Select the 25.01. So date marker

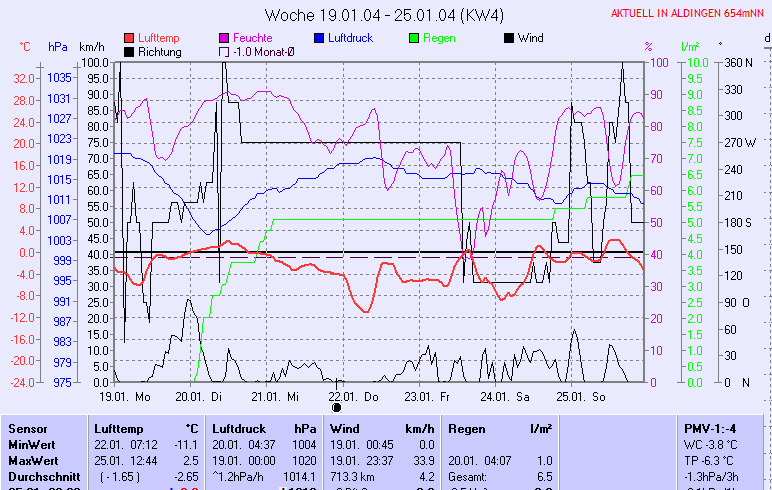click(x=585, y=397)
